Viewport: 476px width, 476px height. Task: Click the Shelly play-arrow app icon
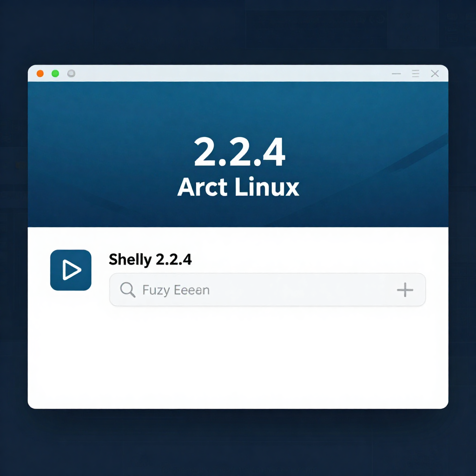(71, 270)
